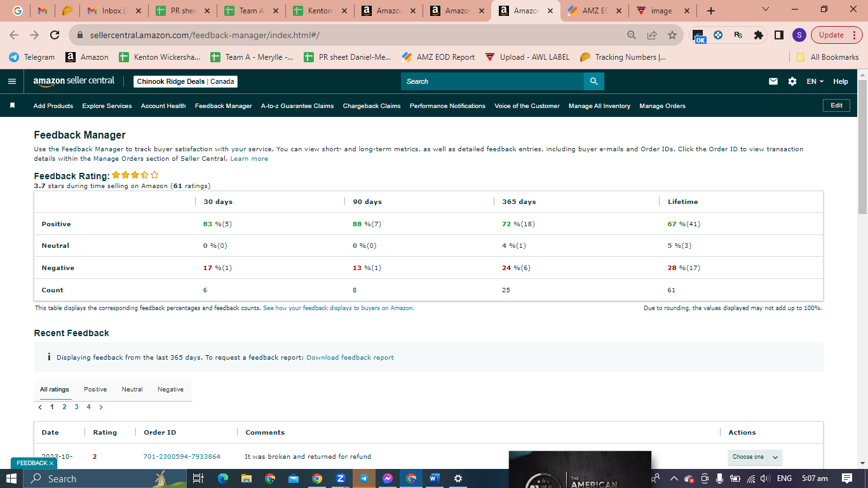This screenshot has width=868, height=488.
Task: Reload the page in Chrome
Action: [55, 35]
